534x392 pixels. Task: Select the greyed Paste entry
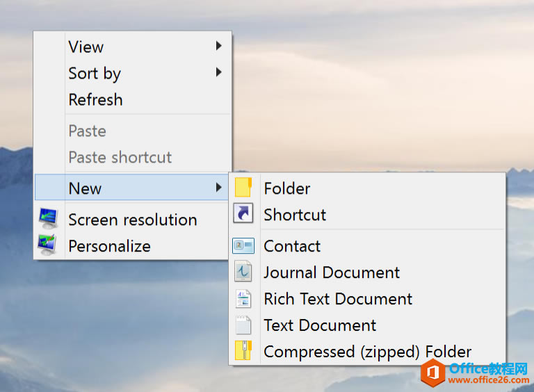[133, 131]
